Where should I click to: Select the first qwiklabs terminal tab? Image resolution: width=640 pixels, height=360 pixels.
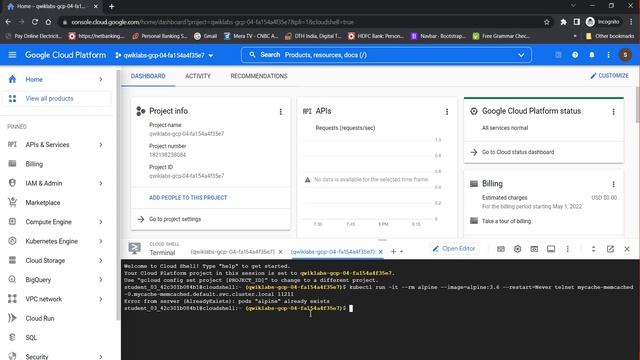coord(232,252)
